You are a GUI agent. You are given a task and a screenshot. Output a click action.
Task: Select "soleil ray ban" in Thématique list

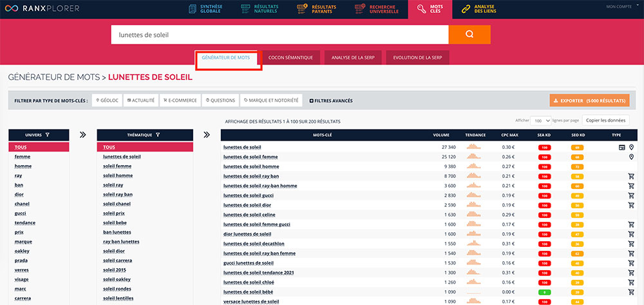tap(117, 195)
